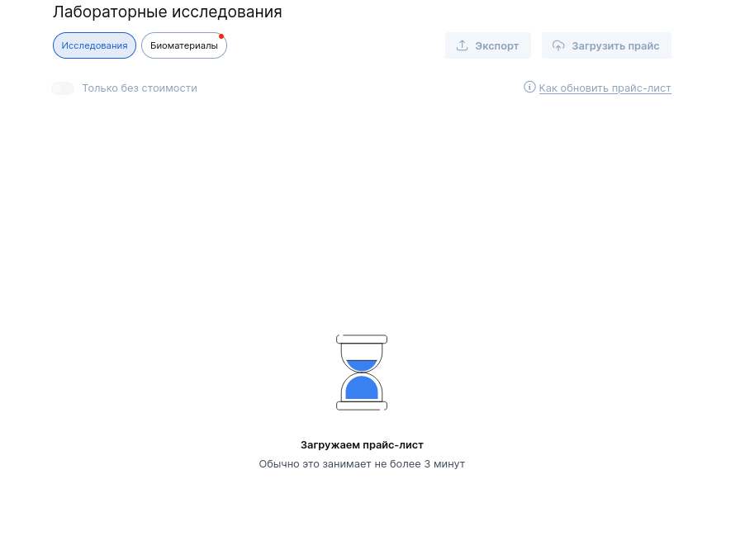Switch to the Исследования tab

pos(94,45)
